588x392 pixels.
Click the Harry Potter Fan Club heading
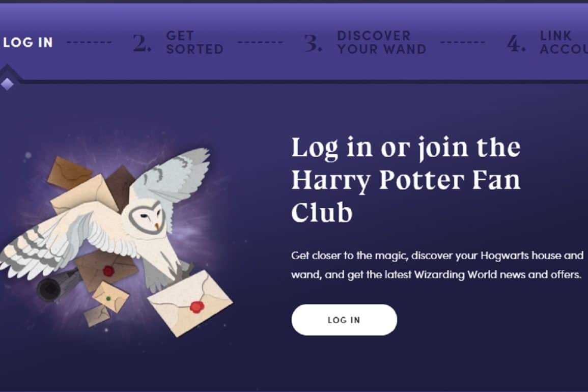(406, 179)
